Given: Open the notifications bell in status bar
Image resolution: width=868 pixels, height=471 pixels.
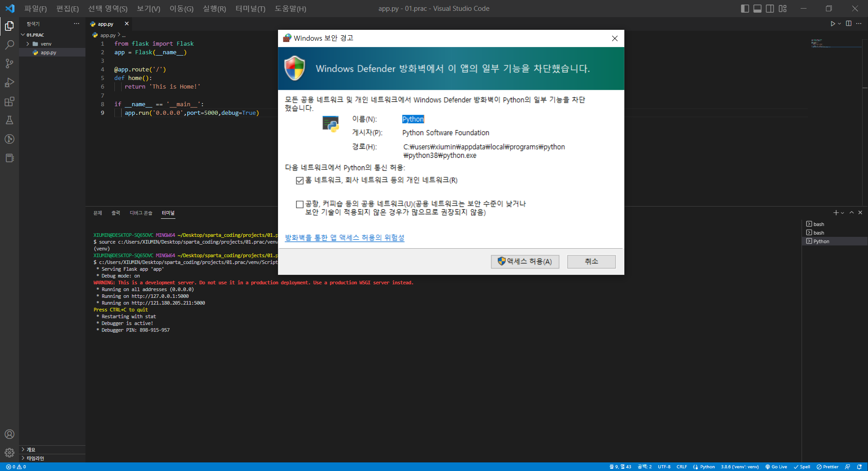Looking at the screenshot, I should click(x=859, y=467).
